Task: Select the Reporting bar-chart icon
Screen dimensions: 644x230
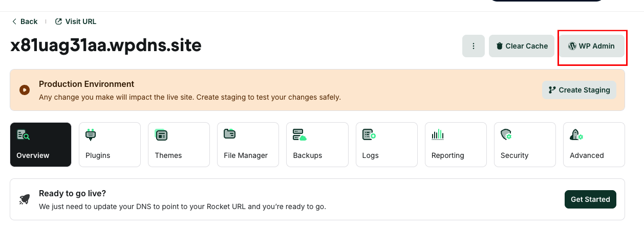Action: click(438, 135)
